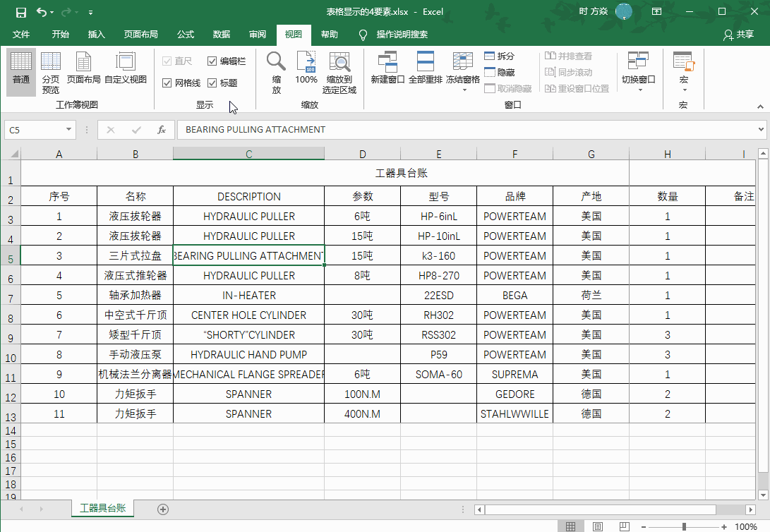Undo the last action
The height and width of the screenshot is (532, 770).
click(42, 12)
